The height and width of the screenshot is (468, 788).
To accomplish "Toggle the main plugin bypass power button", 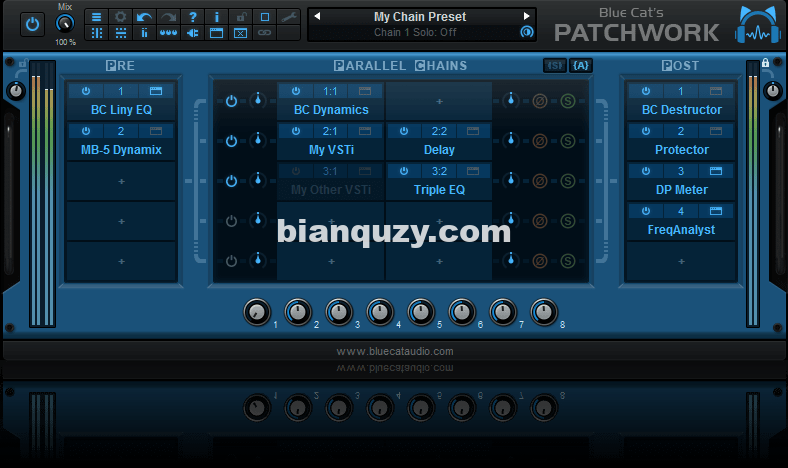I will (32, 24).
